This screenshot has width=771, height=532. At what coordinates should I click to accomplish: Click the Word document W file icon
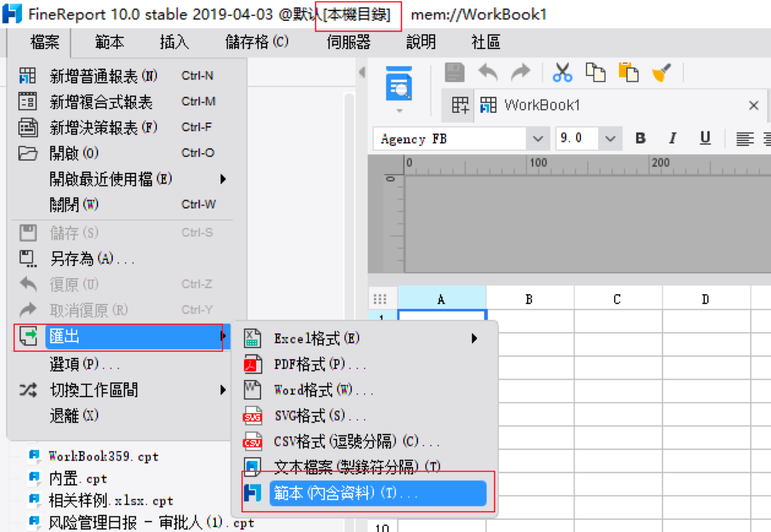(252, 390)
